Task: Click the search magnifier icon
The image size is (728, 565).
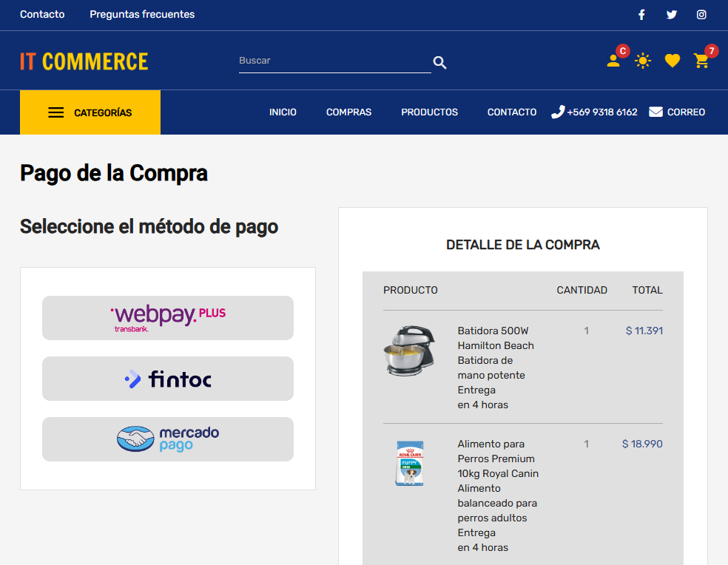Action: pos(440,63)
